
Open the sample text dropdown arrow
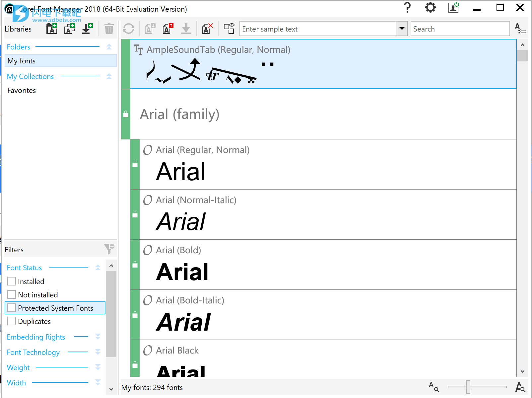coord(402,29)
